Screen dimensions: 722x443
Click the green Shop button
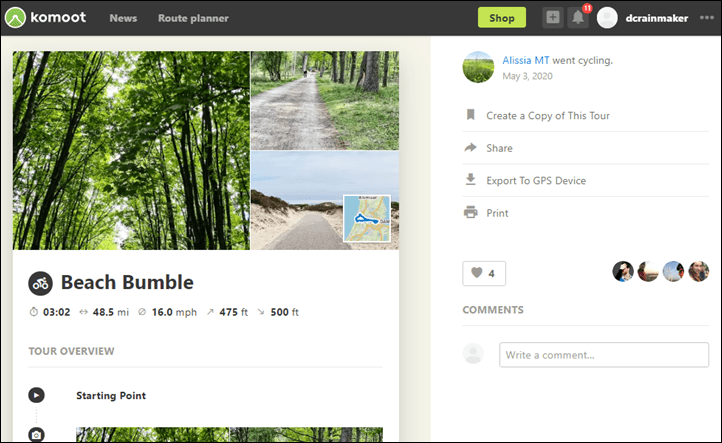pos(502,17)
